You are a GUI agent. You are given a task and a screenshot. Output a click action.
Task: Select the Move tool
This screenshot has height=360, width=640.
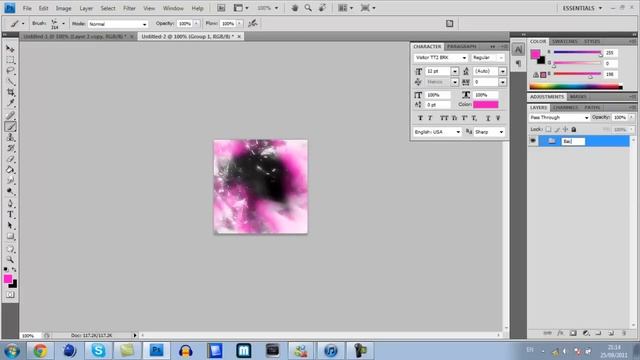click(x=10, y=49)
